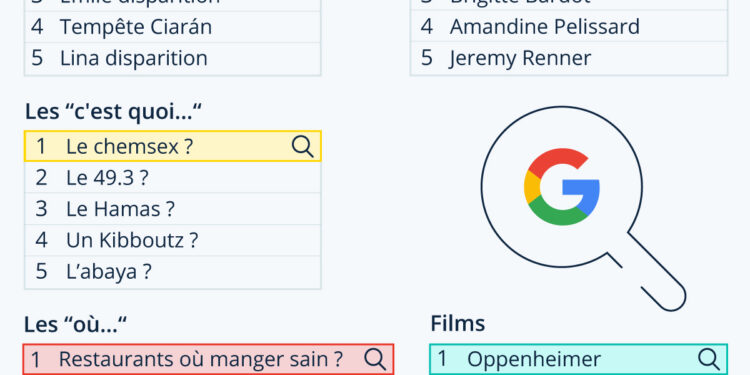Click the 'Amandine Pelissard' entry
The width and height of the screenshot is (750, 375).
pyautogui.click(x=569, y=27)
